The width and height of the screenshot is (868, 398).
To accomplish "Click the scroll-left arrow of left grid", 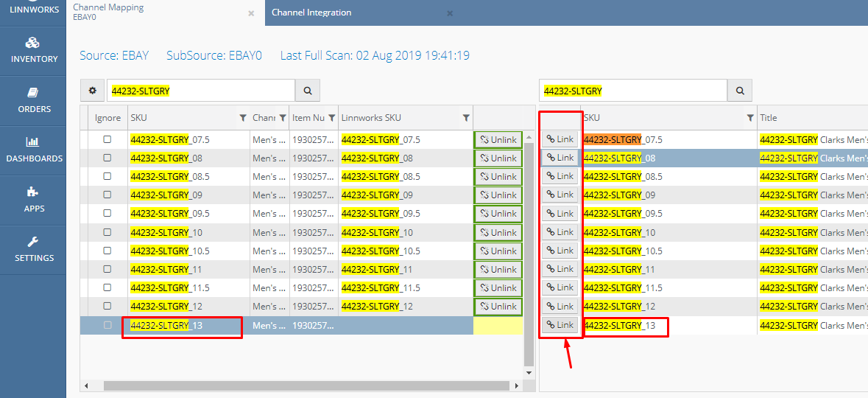I will point(86,385).
